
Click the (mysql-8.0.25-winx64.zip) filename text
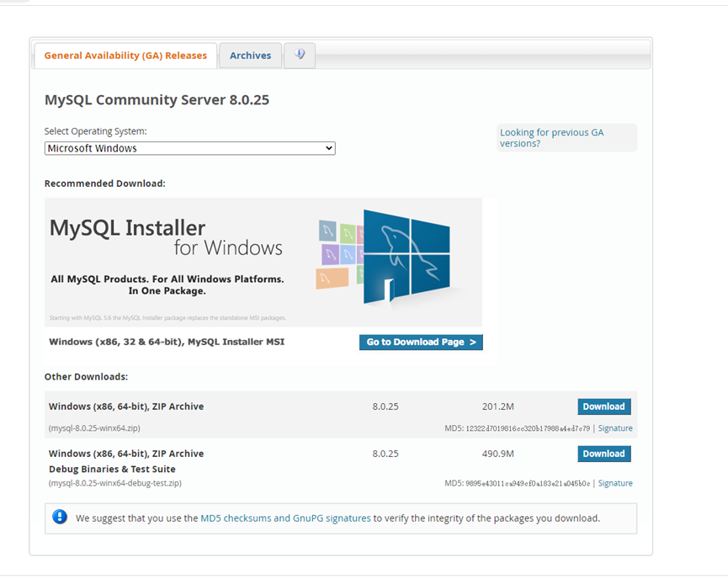(x=94, y=428)
